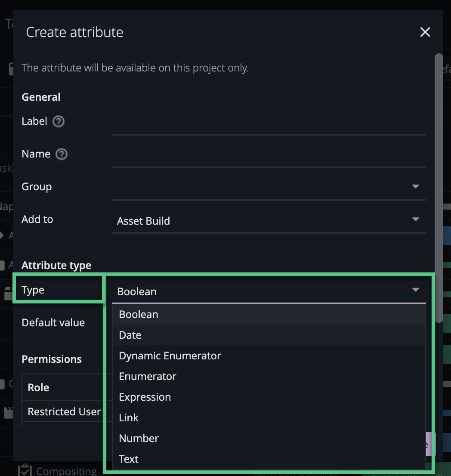This screenshot has width=451, height=476.
Task: Close the Create attribute dialog
Action: (425, 32)
